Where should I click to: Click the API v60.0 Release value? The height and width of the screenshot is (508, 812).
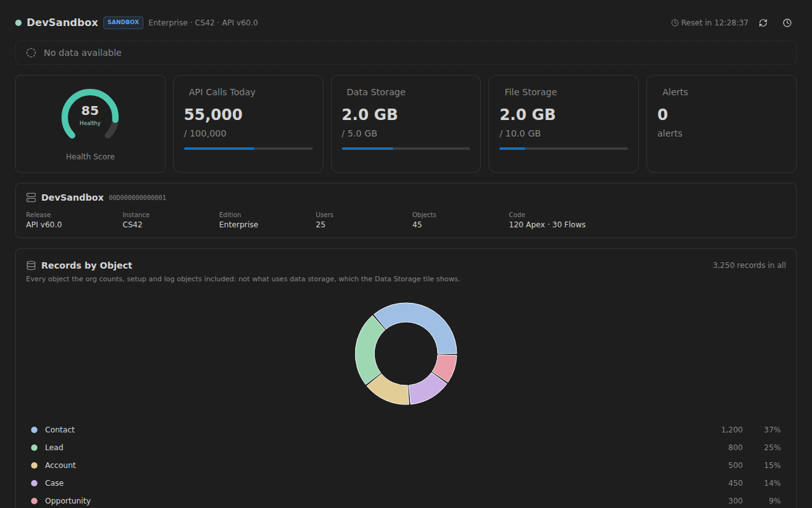(x=44, y=225)
